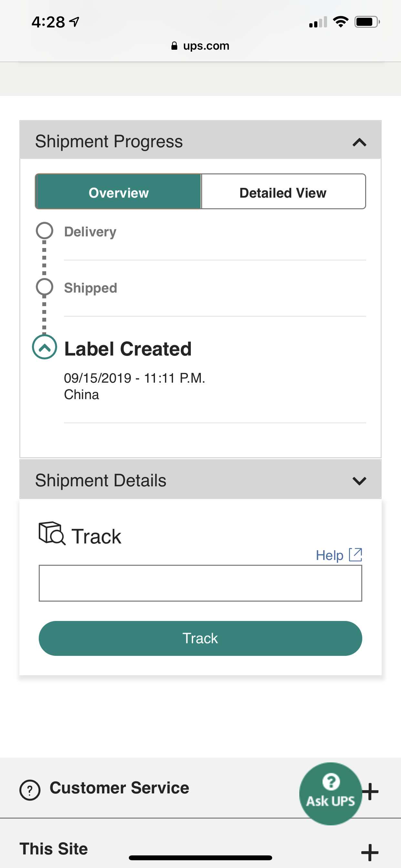
Task: Open the Help external link icon
Action: pyautogui.click(x=355, y=555)
